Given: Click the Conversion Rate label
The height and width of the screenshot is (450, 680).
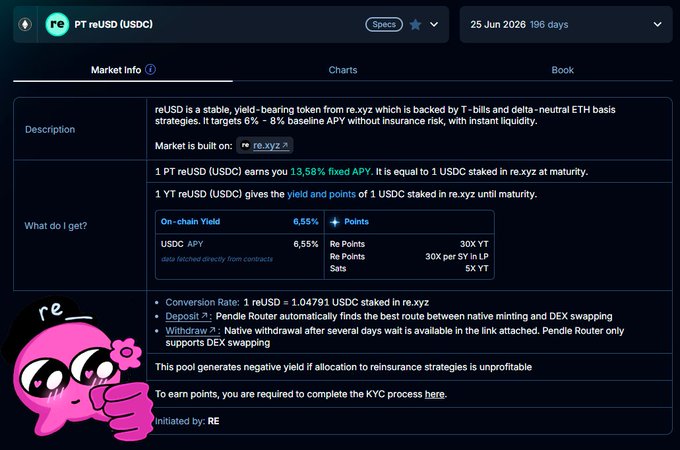Looking at the screenshot, I should coord(202,302).
